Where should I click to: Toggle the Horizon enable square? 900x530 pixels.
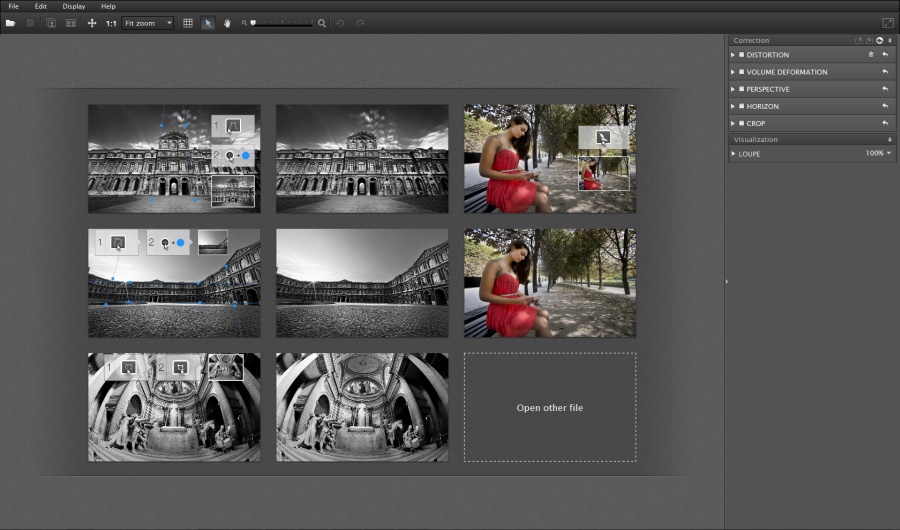(x=741, y=106)
